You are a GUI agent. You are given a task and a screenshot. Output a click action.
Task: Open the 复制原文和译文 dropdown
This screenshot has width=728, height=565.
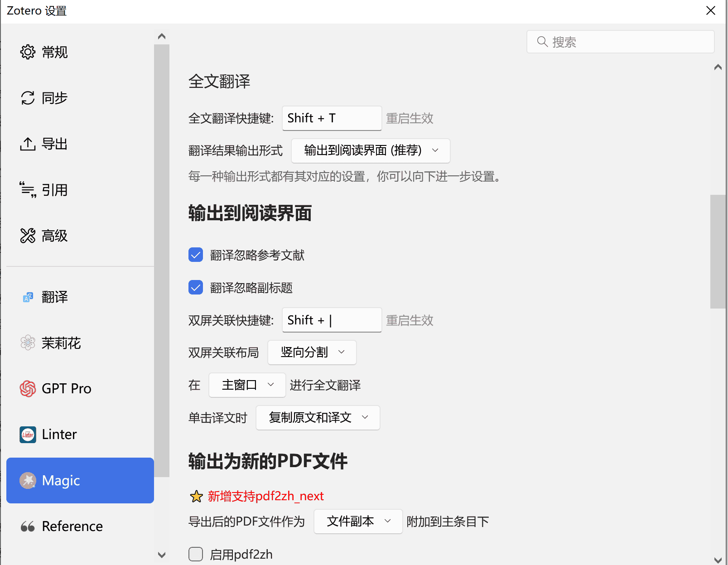318,418
